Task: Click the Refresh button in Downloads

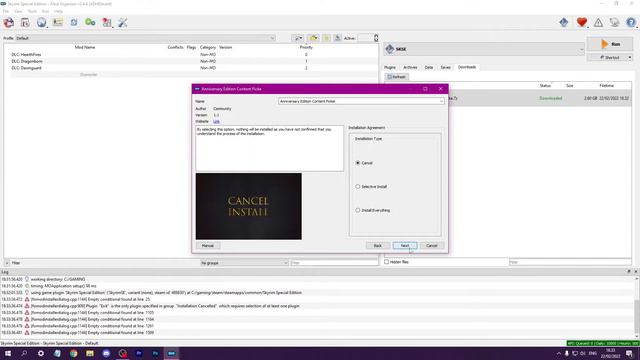Action: click(396, 77)
